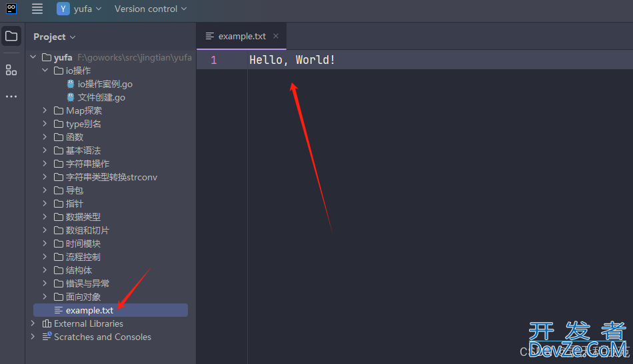Collapse the yufa root folder chevron
This screenshot has width=633, height=364.
33,57
